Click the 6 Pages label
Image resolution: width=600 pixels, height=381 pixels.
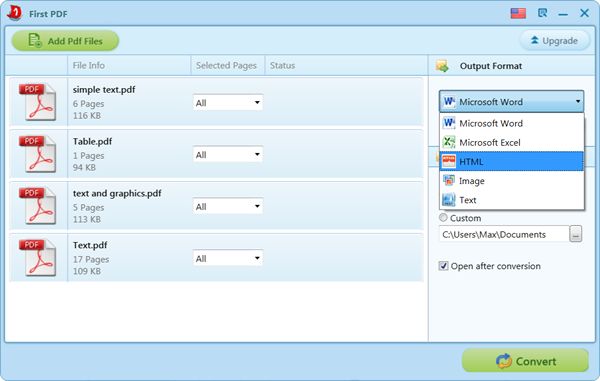coord(88,104)
